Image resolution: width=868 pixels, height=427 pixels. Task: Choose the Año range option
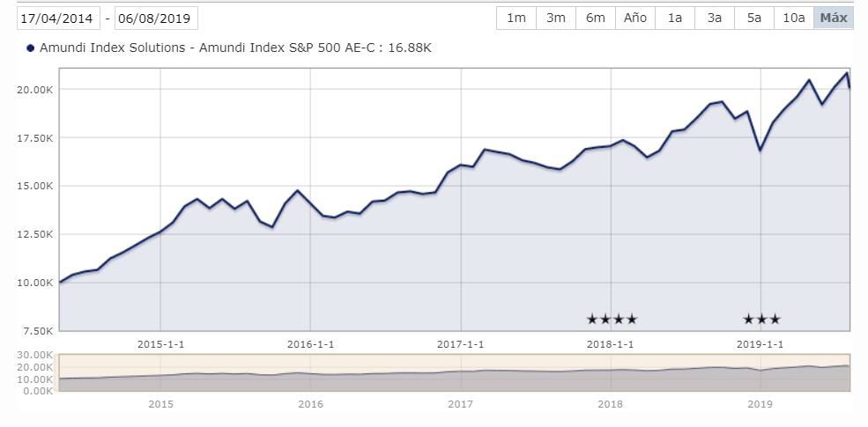pyautogui.click(x=635, y=18)
